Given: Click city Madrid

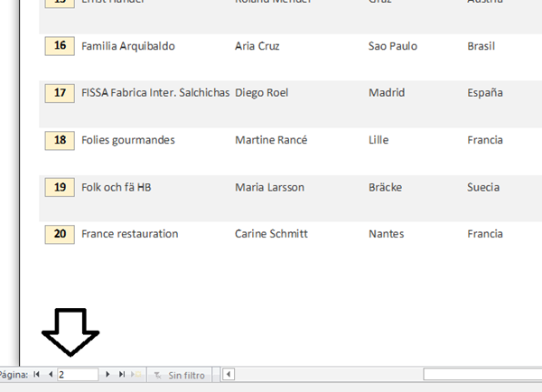Looking at the screenshot, I should point(387,93).
